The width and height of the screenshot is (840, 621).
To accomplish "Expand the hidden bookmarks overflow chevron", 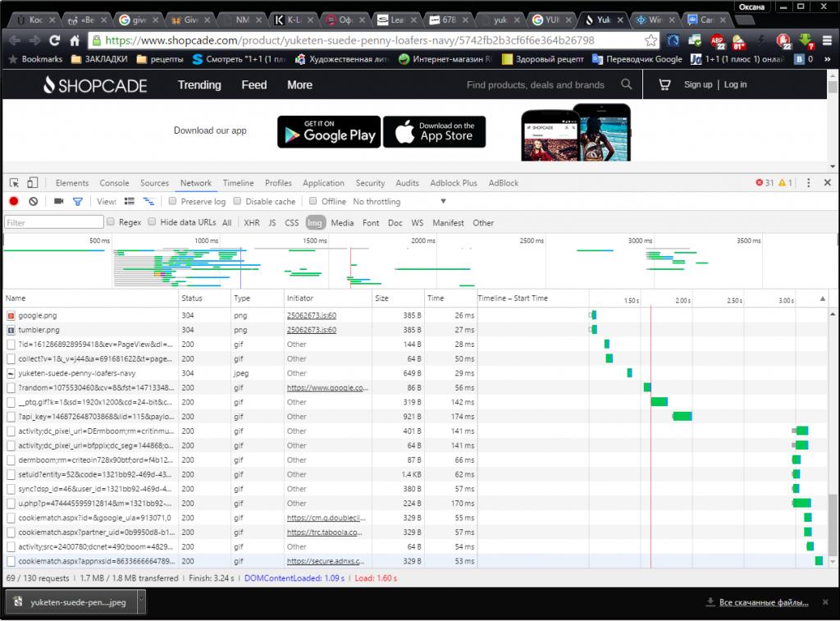I will click(x=829, y=59).
